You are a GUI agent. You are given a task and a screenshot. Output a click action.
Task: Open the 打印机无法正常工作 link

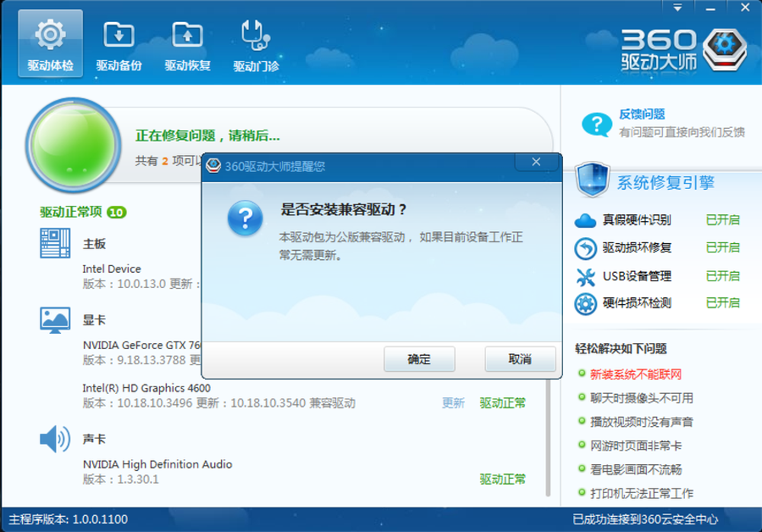coord(642,493)
